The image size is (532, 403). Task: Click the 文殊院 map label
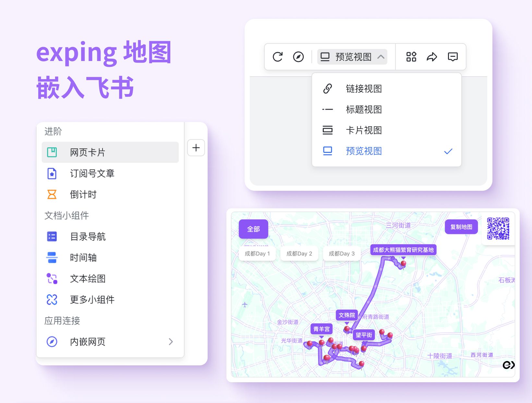point(347,315)
